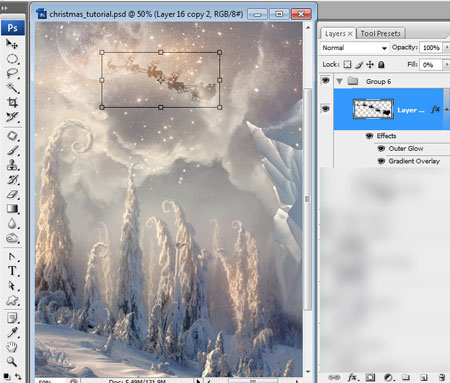
Task: Toggle visibility of all Effects
Action: [369, 136]
